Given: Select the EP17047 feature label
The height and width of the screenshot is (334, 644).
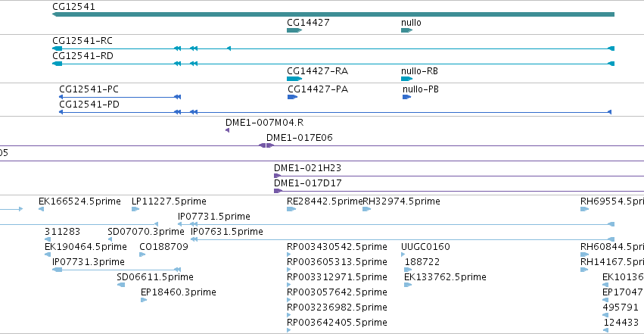Looking at the screenshot, I should point(623,292).
